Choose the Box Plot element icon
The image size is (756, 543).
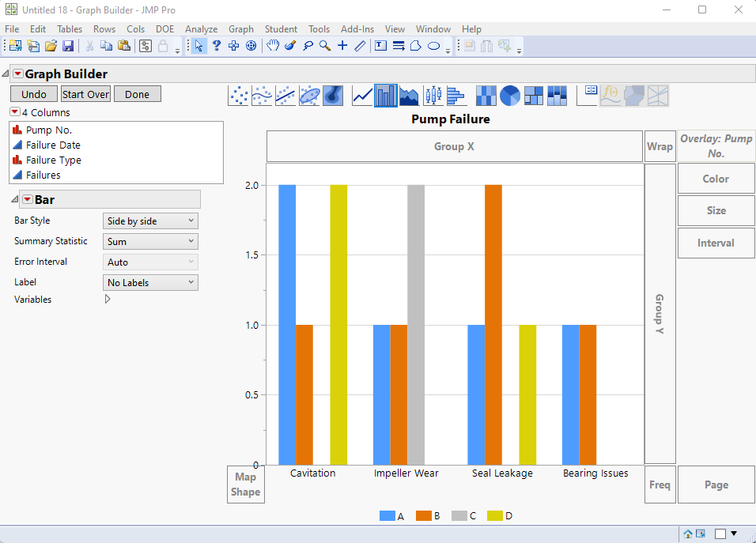pyautogui.click(x=433, y=96)
